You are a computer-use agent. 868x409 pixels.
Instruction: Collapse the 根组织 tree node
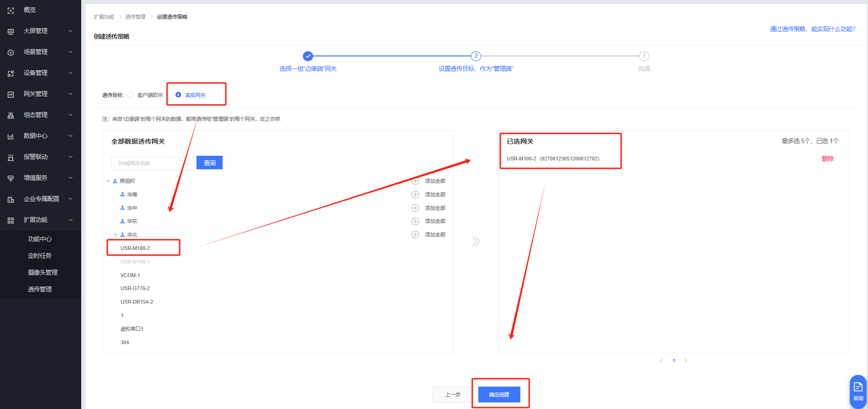pyautogui.click(x=108, y=181)
